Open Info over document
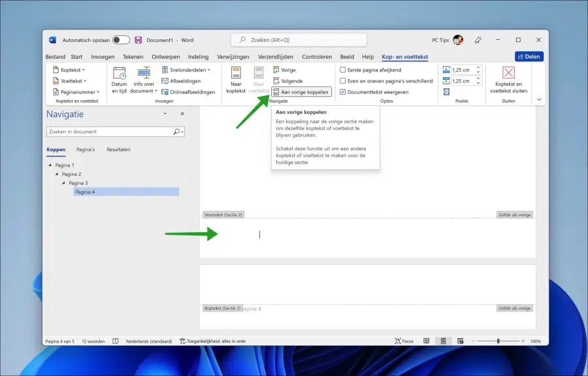The height and width of the screenshot is (376, 588). pos(144,80)
